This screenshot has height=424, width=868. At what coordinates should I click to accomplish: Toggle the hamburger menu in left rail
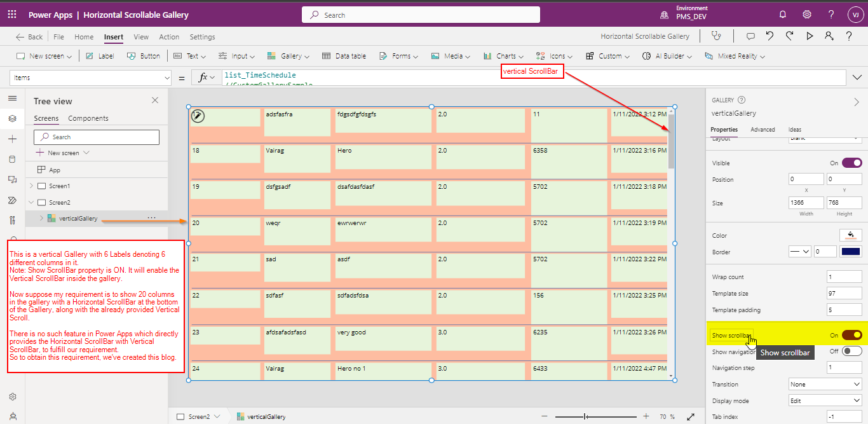(12, 99)
